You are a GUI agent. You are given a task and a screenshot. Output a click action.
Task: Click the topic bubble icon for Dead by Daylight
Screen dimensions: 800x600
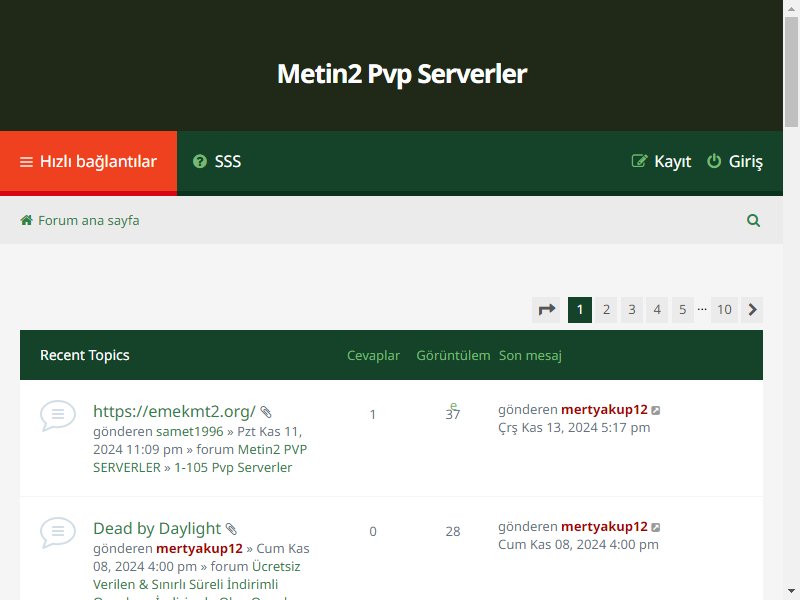coord(58,533)
